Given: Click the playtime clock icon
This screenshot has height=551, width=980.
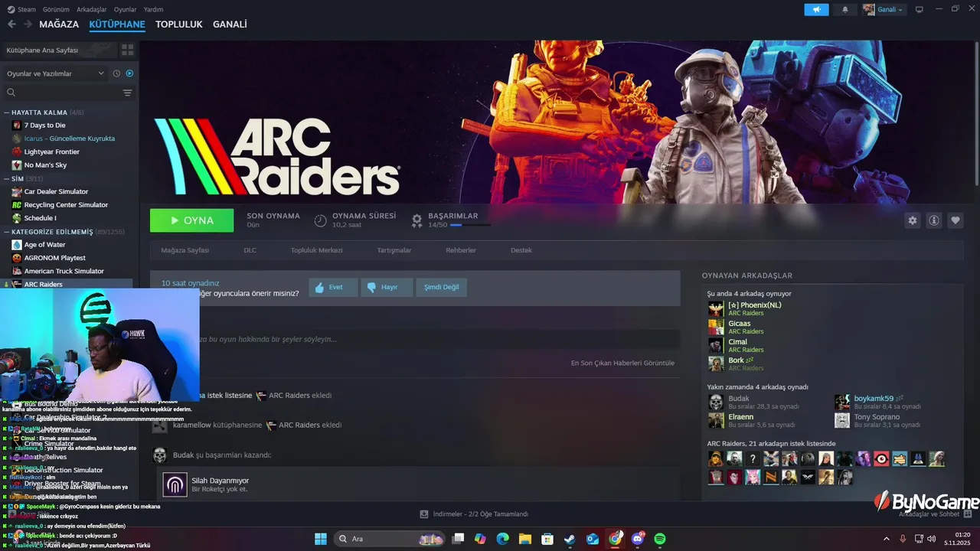Looking at the screenshot, I should [320, 220].
